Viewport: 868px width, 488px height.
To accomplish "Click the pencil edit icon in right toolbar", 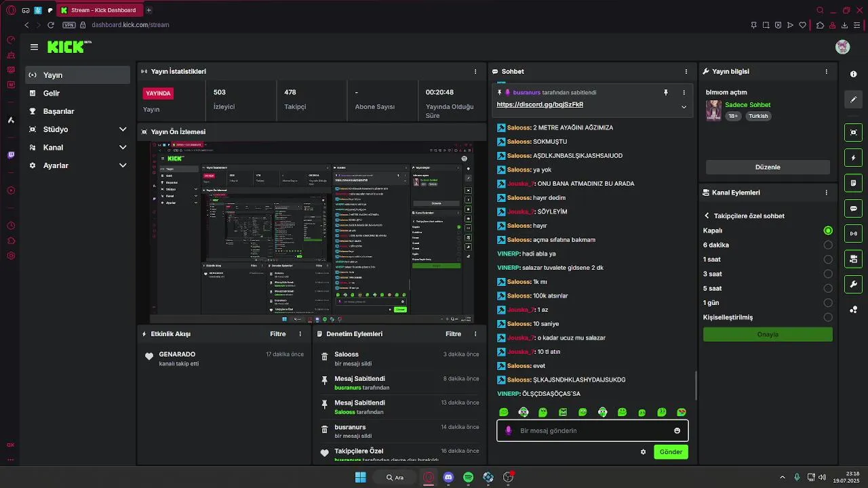I will click(853, 100).
